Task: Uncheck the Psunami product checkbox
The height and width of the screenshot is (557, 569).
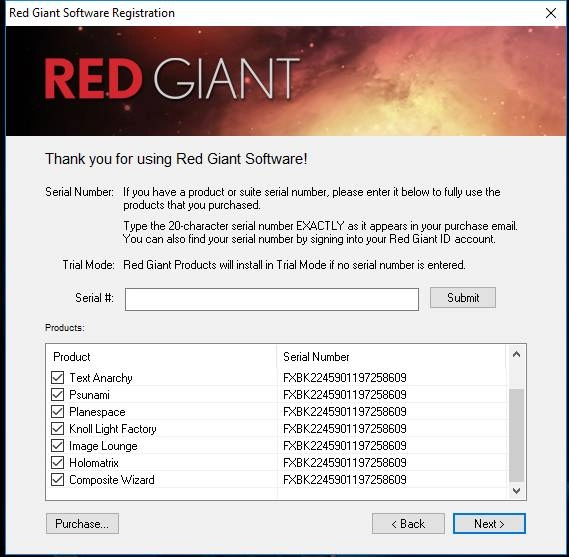Action: pyautogui.click(x=57, y=394)
